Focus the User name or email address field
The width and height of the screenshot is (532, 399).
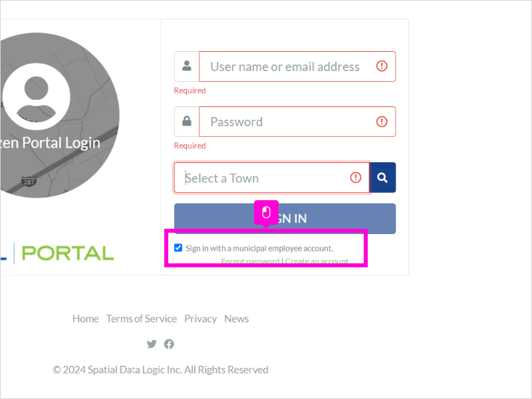297,66
